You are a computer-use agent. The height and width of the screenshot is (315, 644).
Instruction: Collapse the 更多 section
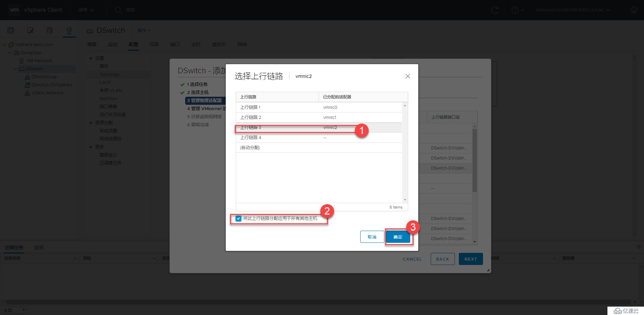click(x=91, y=147)
